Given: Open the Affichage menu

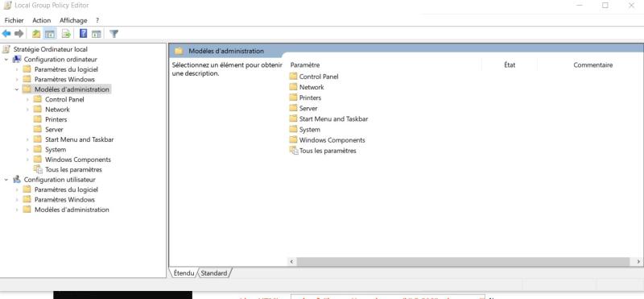Looking at the screenshot, I should coord(73,20).
